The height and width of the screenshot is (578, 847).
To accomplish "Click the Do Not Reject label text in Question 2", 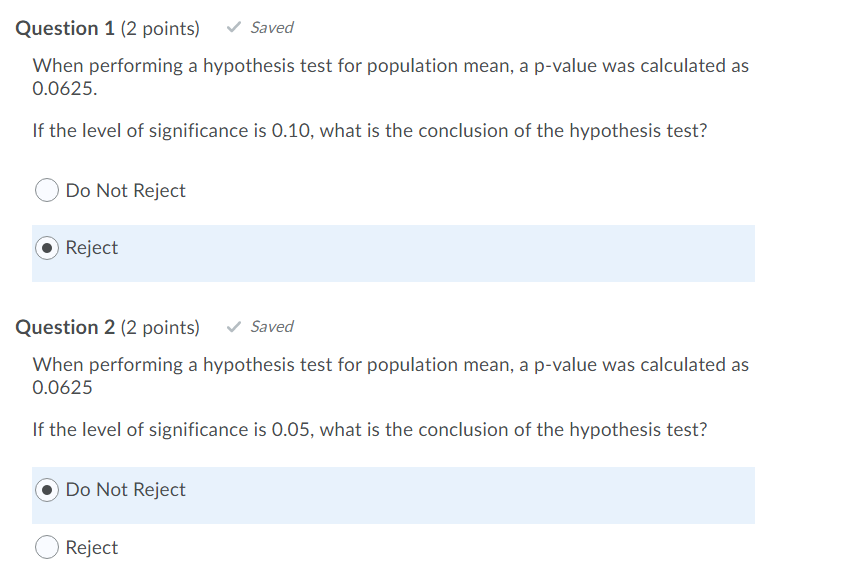I will click(126, 490).
